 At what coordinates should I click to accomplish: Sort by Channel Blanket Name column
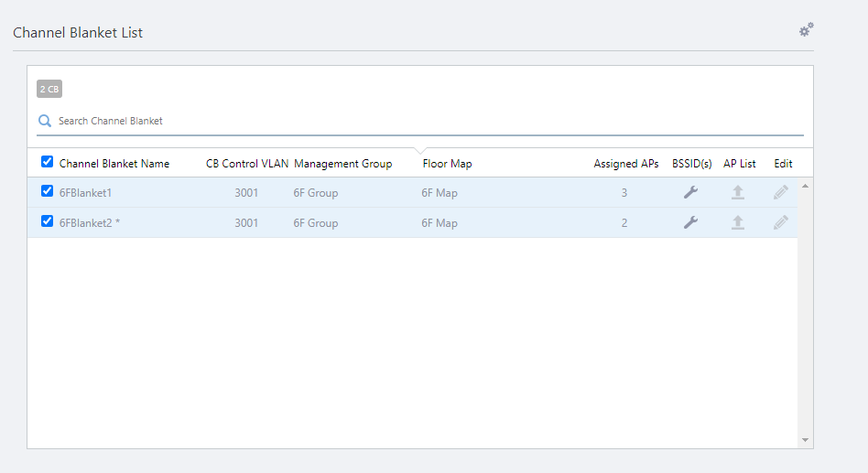pos(114,164)
